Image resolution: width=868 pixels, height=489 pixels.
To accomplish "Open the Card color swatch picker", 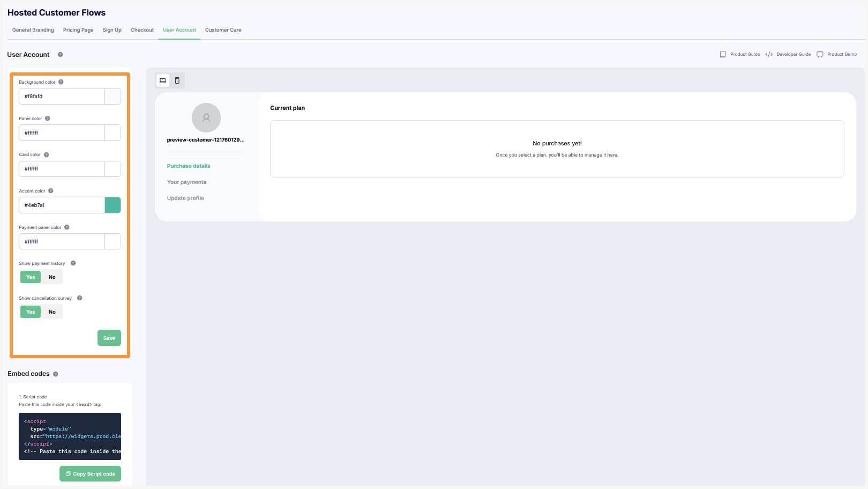I will coord(113,169).
